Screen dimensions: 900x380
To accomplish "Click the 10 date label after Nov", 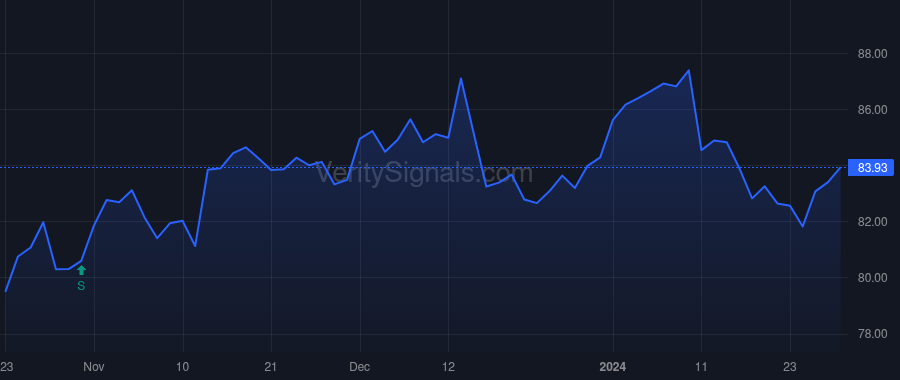I will 183,366.
